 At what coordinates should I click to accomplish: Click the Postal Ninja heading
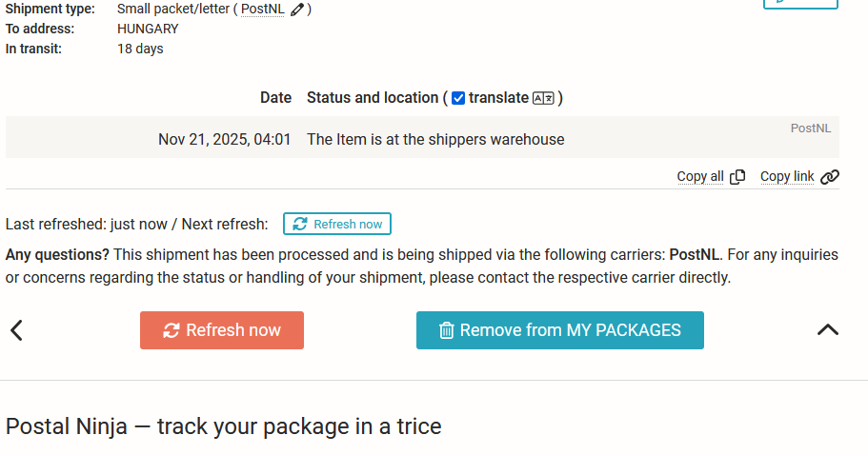tap(223, 425)
